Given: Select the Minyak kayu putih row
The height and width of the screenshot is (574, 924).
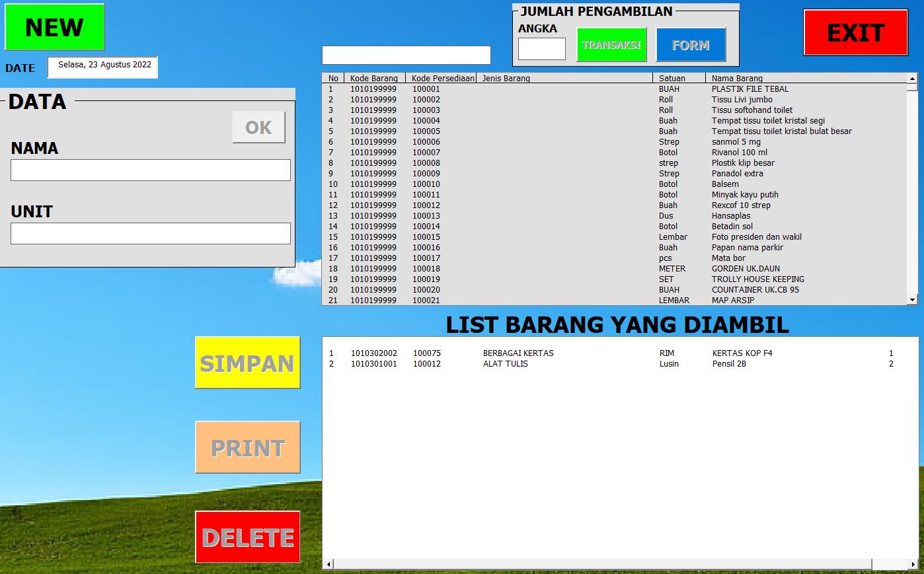Looking at the screenshot, I should (615, 195).
